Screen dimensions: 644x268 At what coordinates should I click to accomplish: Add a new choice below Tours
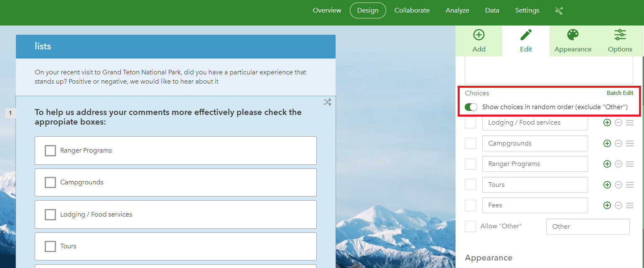(607, 184)
